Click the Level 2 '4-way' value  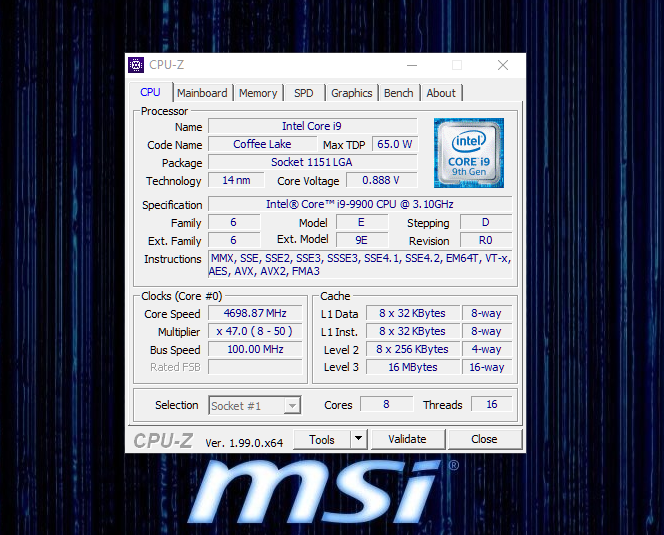click(487, 349)
